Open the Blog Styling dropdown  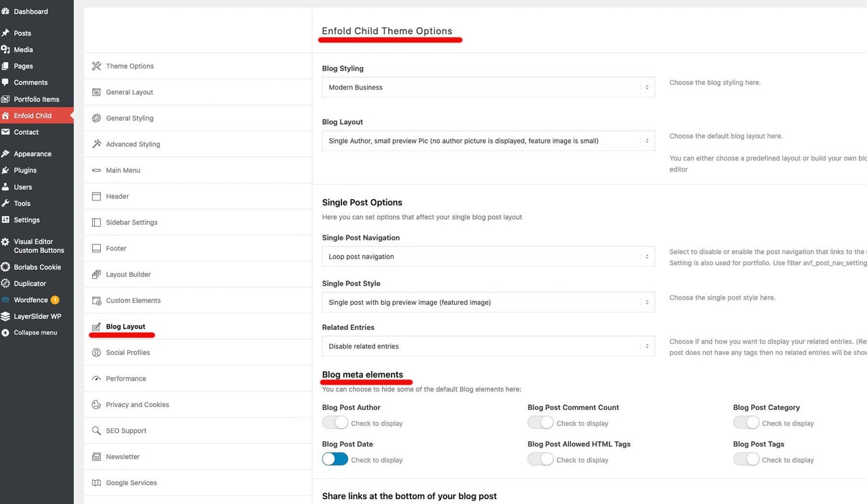(x=488, y=87)
